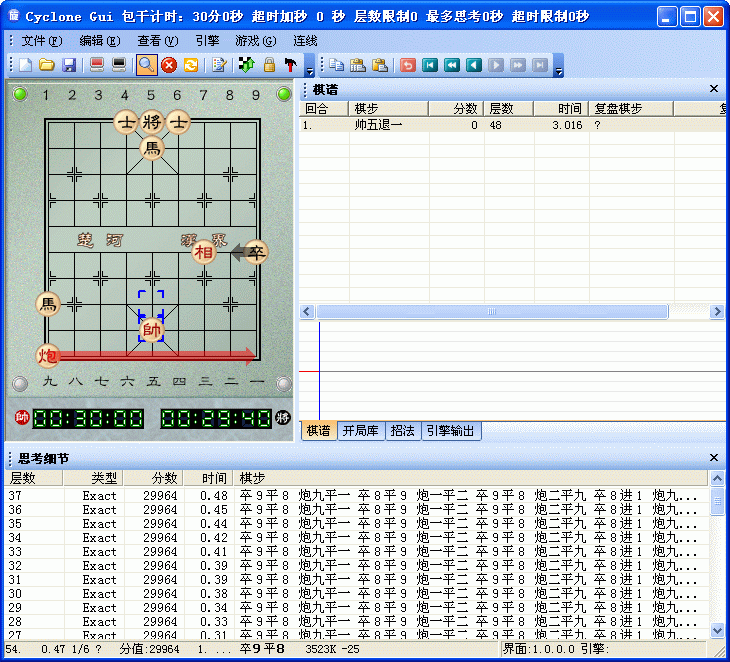
Task: Close the 思考细节 panel
Action: (x=714, y=458)
